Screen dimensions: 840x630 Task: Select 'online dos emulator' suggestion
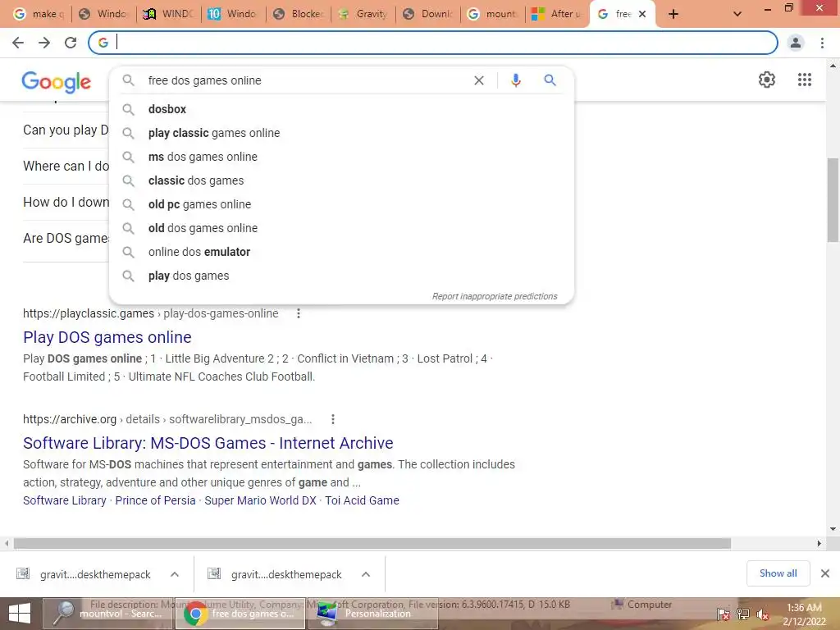(x=341, y=252)
